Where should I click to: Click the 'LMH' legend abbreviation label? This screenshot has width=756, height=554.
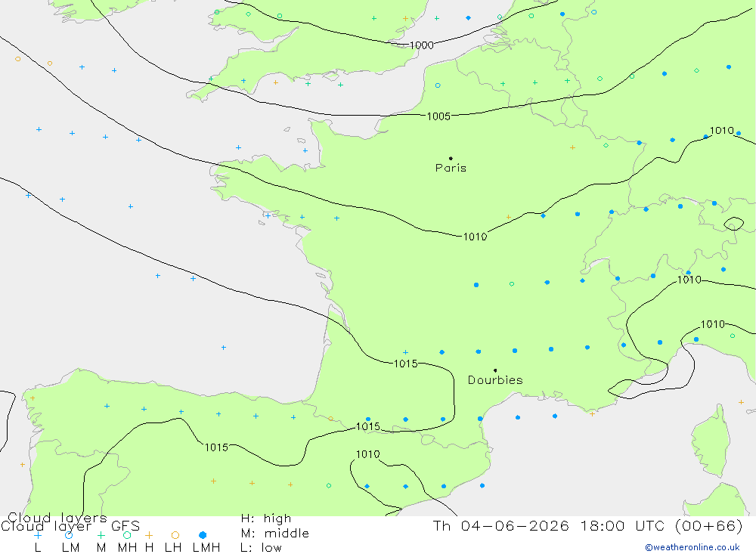[x=206, y=548]
